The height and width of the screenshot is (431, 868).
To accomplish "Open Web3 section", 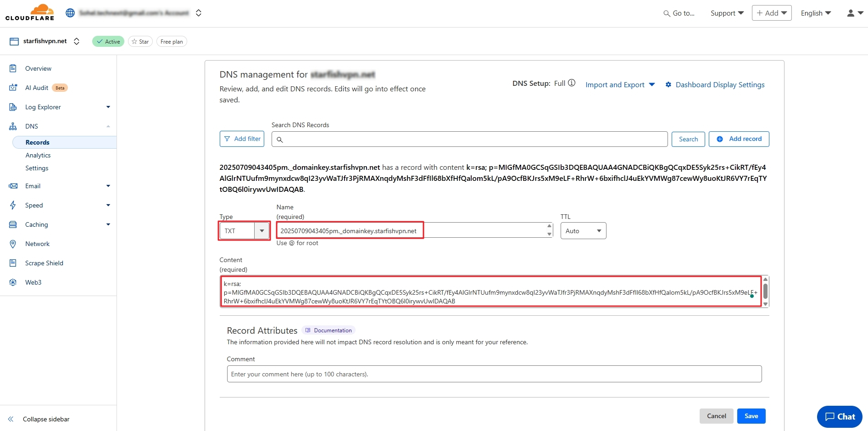I will (33, 282).
